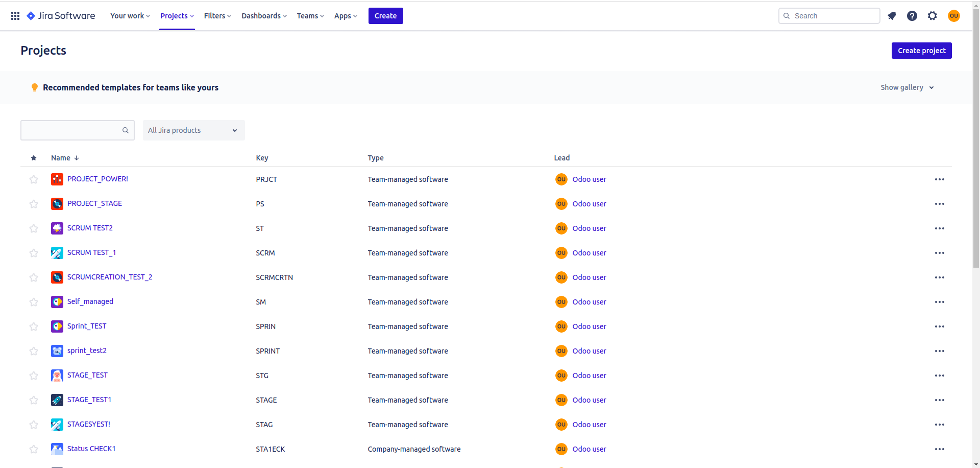Toggle star for STAGE_TEST project
Image resolution: width=980 pixels, height=468 pixels.
pyautogui.click(x=34, y=376)
